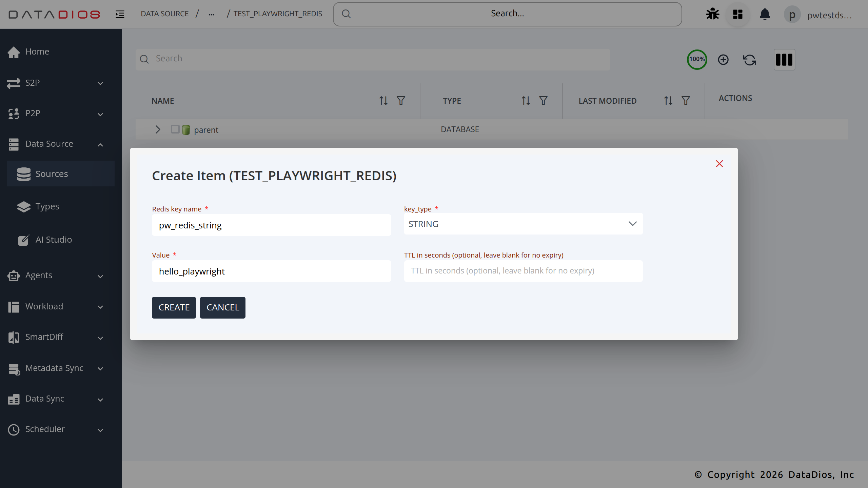The image size is (868, 488).
Task: Click the sort toggle on the NAME column
Action: pos(382,101)
